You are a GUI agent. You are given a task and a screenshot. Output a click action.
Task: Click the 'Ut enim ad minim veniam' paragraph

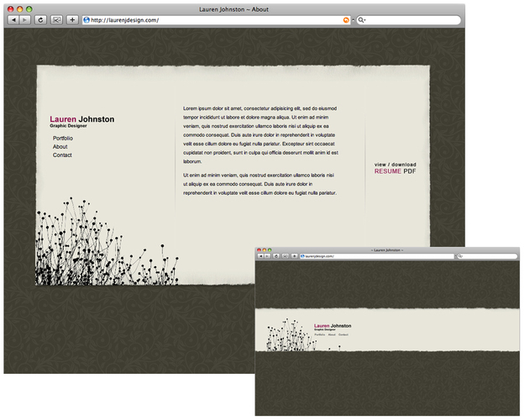point(259,184)
